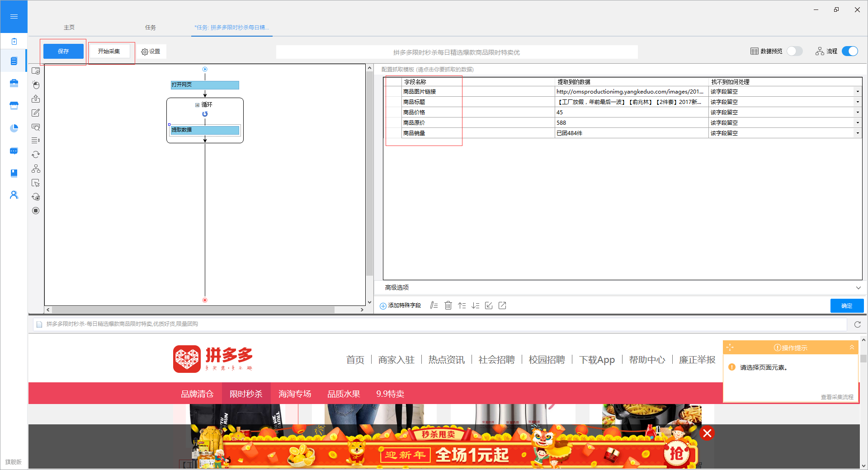This screenshot has width=868, height=470.
Task: Click the export fields arrow-out icon
Action: [502, 305]
